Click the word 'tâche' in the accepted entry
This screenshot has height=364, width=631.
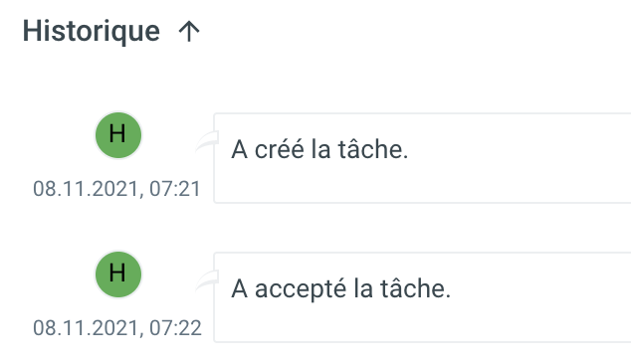coord(413,288)
